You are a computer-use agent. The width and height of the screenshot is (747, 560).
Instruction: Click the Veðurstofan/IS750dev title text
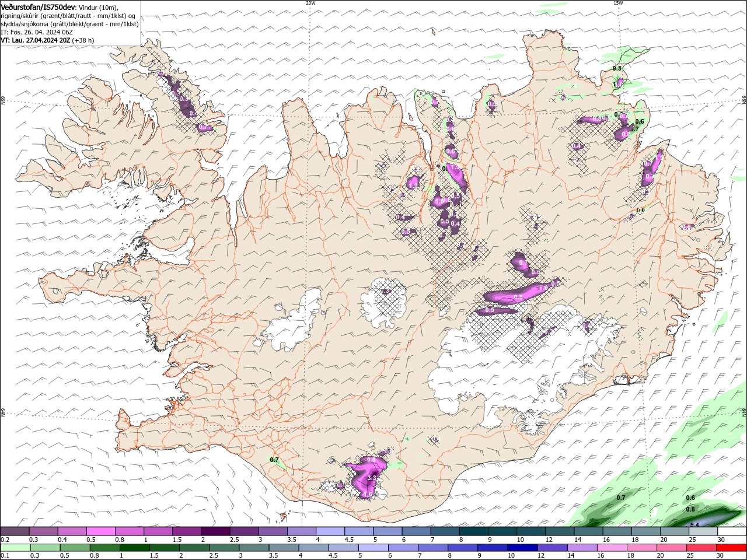[37, 7]
